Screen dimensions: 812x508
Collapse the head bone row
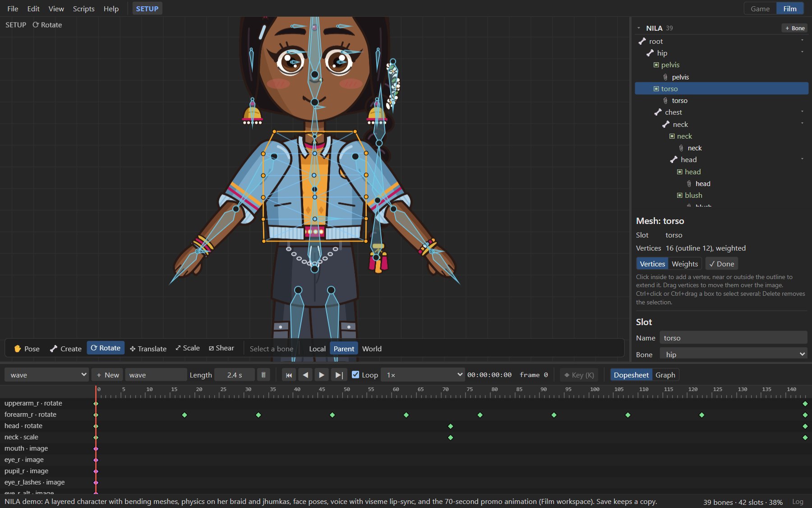pos(802,158)
